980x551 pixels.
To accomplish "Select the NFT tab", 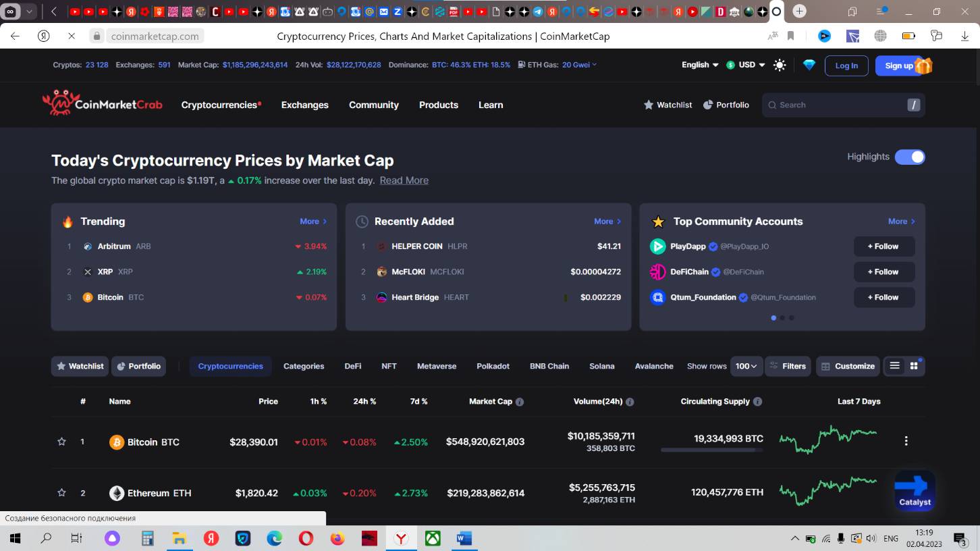I will (389, 366).
